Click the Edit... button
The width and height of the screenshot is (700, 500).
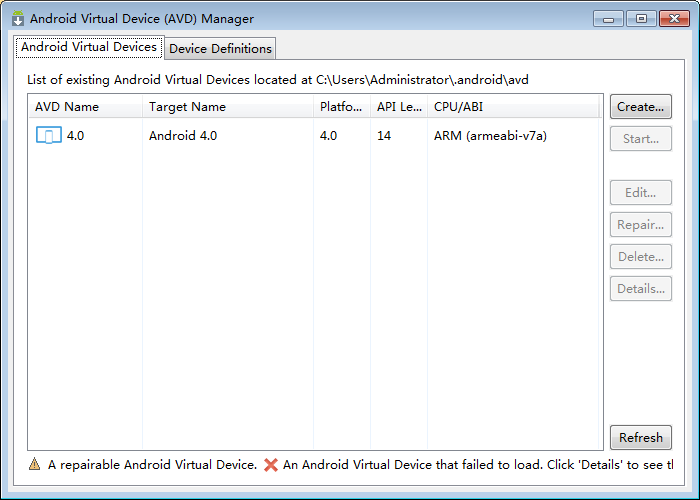click(640, 193)
